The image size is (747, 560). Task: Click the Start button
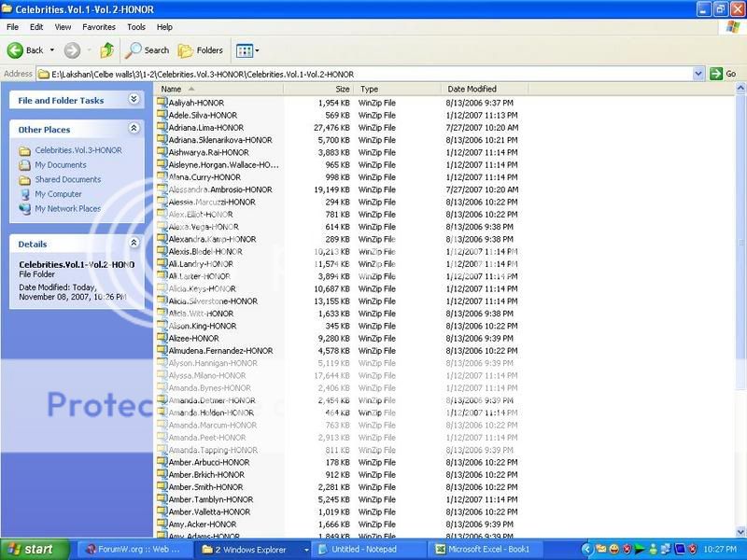coord(35,550)
